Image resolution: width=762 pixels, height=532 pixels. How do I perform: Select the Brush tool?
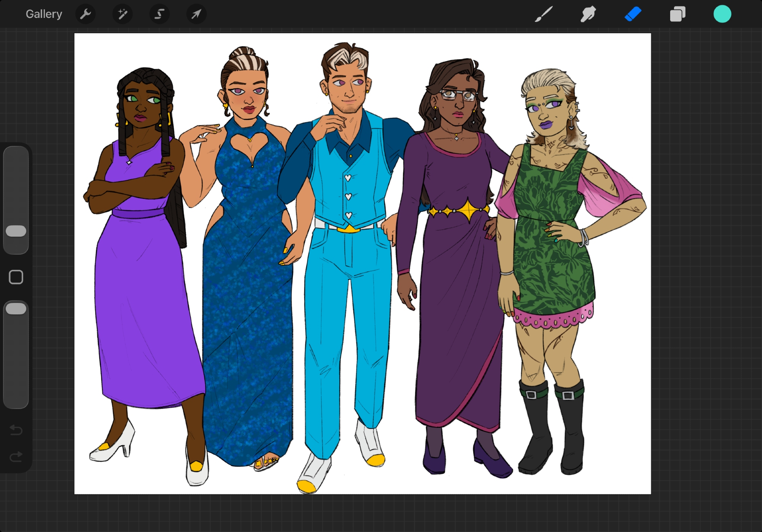(x=544, y=14)
